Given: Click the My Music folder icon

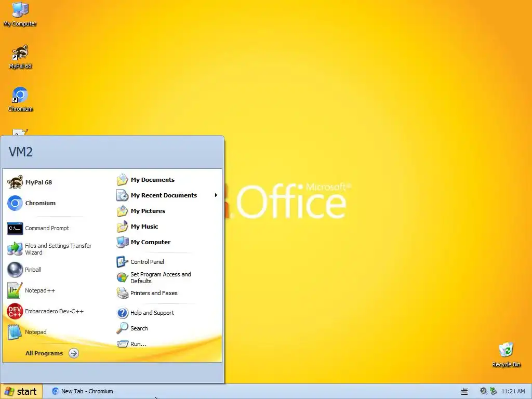Looking at the screenshot, I should 122,227.
